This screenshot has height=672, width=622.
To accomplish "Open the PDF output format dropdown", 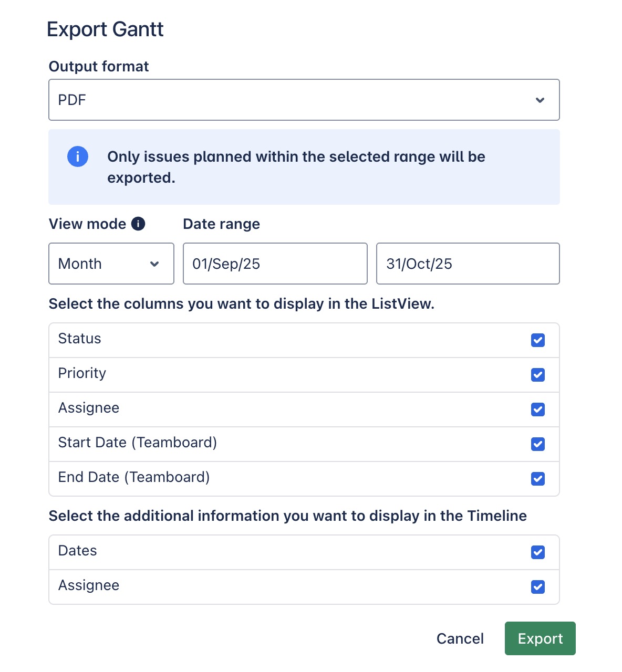I will 304,100.
